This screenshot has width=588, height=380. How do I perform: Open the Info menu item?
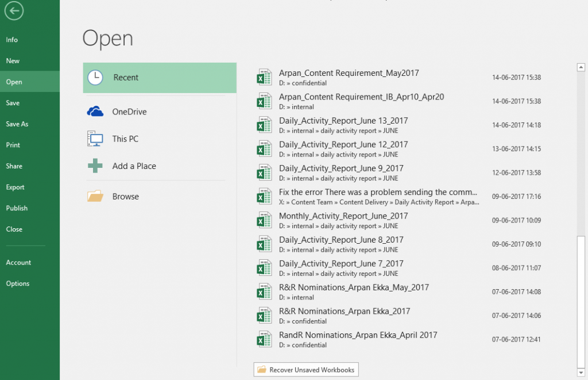(x=12, y=40)
